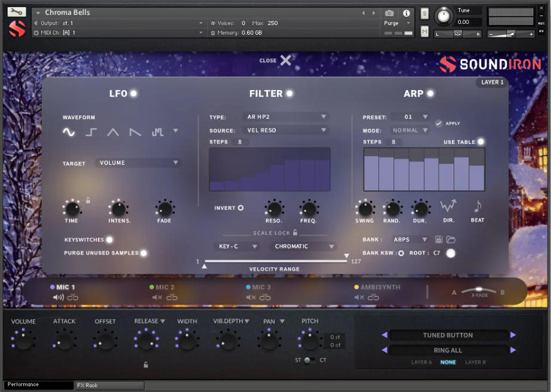Click the TUNED BUTTON articulation selector
This screenshot has width=551, height=392.
click(447, 335)
